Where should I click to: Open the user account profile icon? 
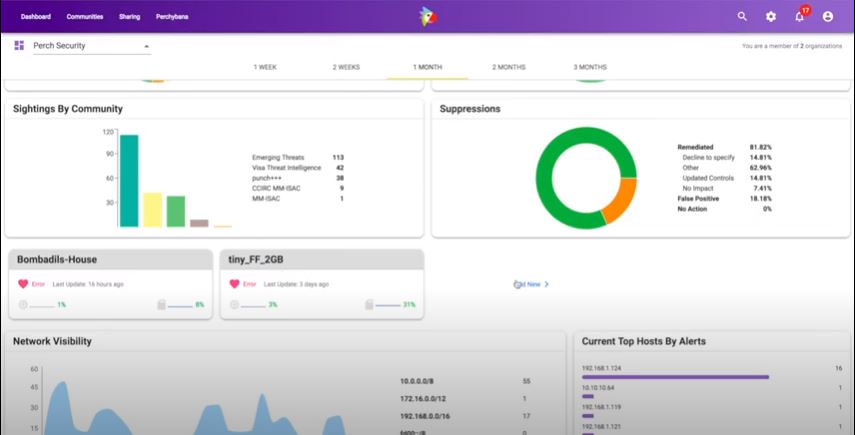[828, 16]
